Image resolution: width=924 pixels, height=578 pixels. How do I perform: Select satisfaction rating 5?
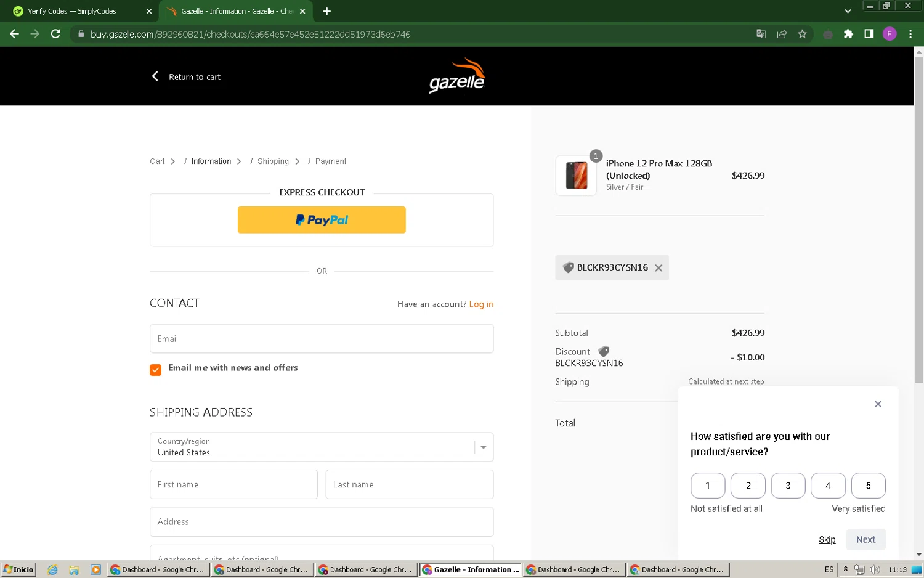[x=869, y=486]
